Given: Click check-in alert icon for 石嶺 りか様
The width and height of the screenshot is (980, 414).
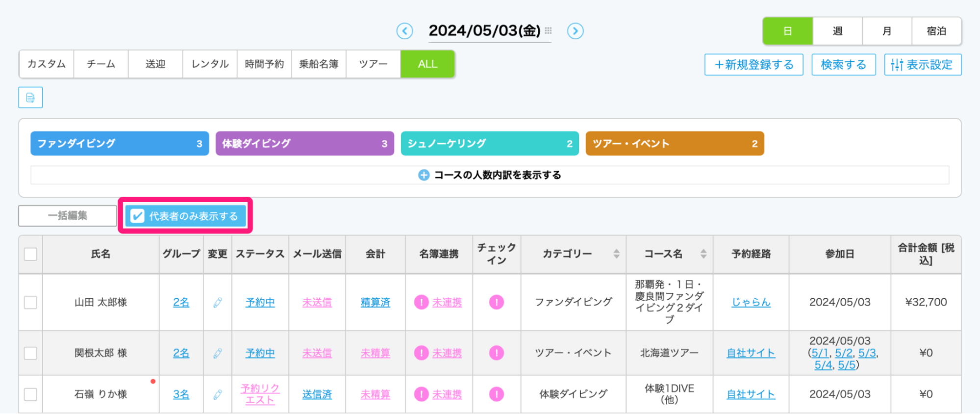Looking at the screenshot, I should [497, 394].
